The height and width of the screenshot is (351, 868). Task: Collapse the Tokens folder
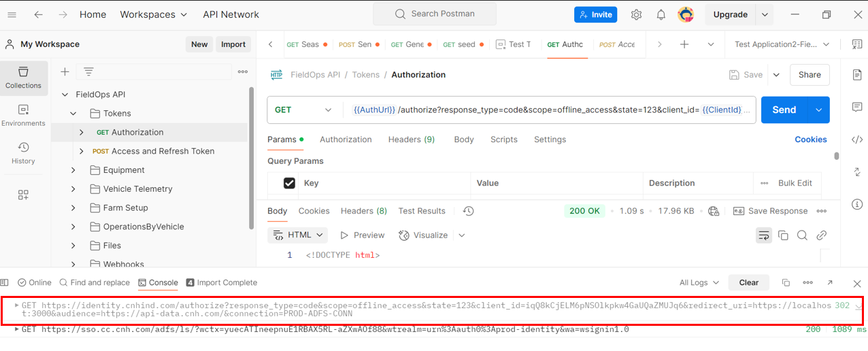(73, 114)
